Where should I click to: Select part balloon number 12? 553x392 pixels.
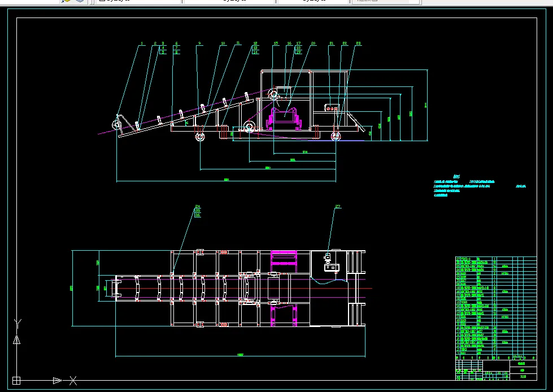click(x=255, y=43)
